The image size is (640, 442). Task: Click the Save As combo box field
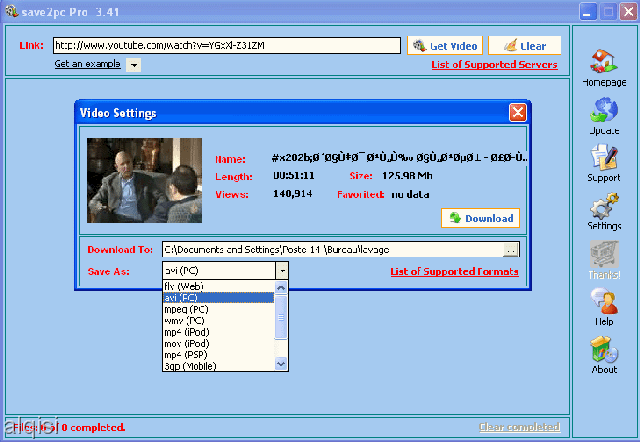point(220,271)
